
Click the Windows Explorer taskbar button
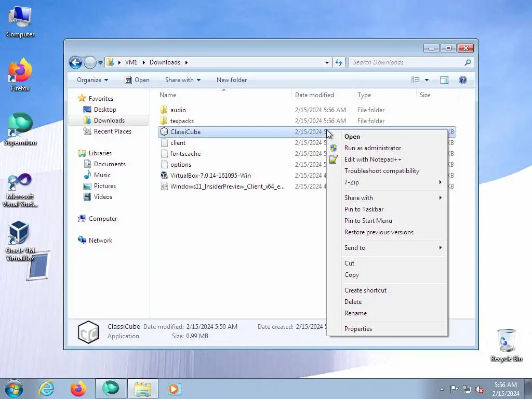(143, 389)
